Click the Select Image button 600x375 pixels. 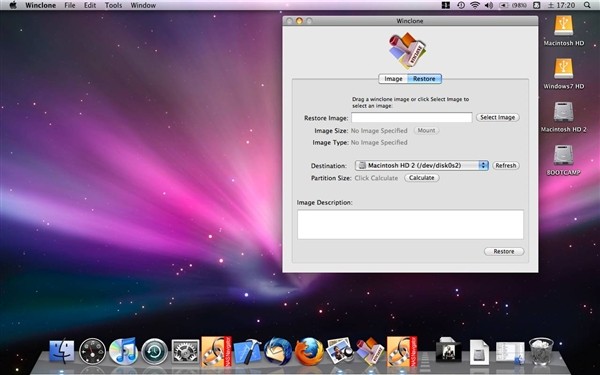(497, 117)
